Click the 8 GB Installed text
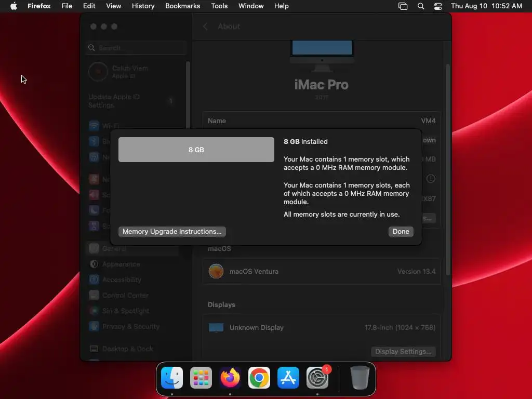The width and height of the screenshot is (532, 399). (305, 141)
